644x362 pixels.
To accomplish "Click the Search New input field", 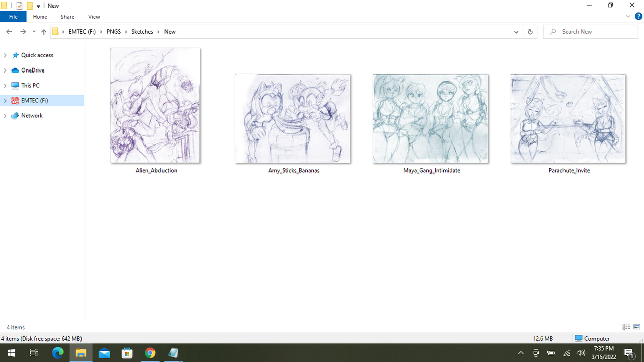I will coord(591,32).
